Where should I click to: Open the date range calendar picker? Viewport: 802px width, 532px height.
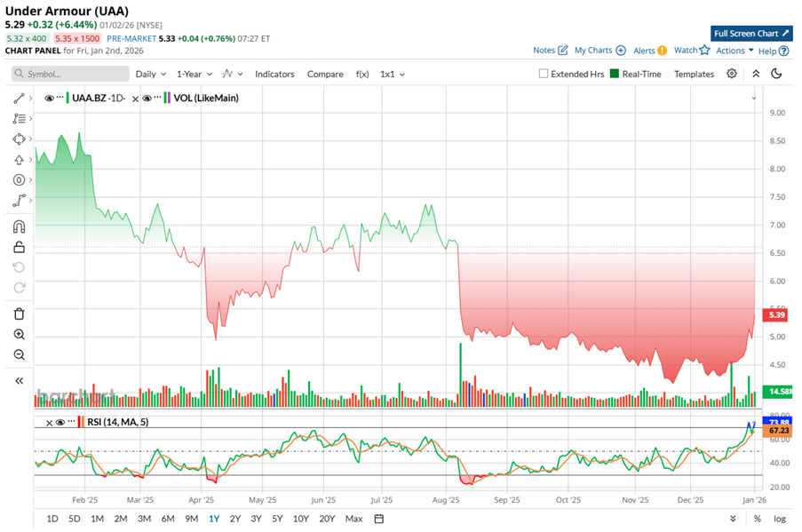click(x=379, y=519)
